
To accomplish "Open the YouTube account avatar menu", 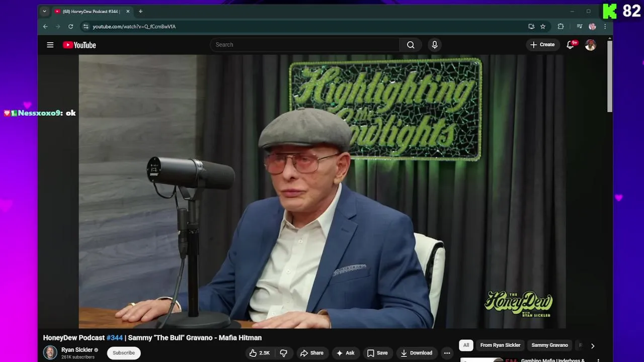I will [591, 45].
